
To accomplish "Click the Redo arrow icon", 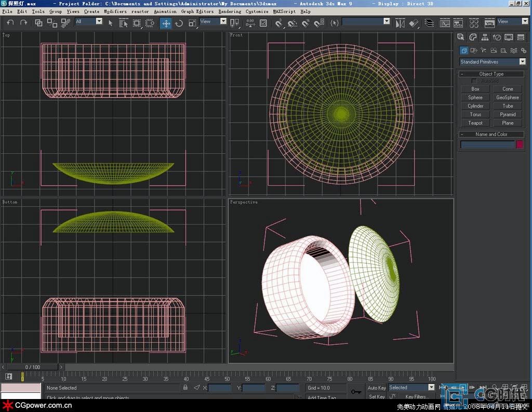I will click(23, 23).
